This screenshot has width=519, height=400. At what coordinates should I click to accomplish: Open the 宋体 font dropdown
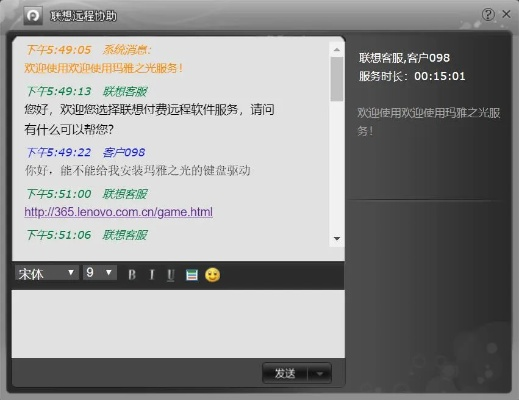click(x=47, y=273)
